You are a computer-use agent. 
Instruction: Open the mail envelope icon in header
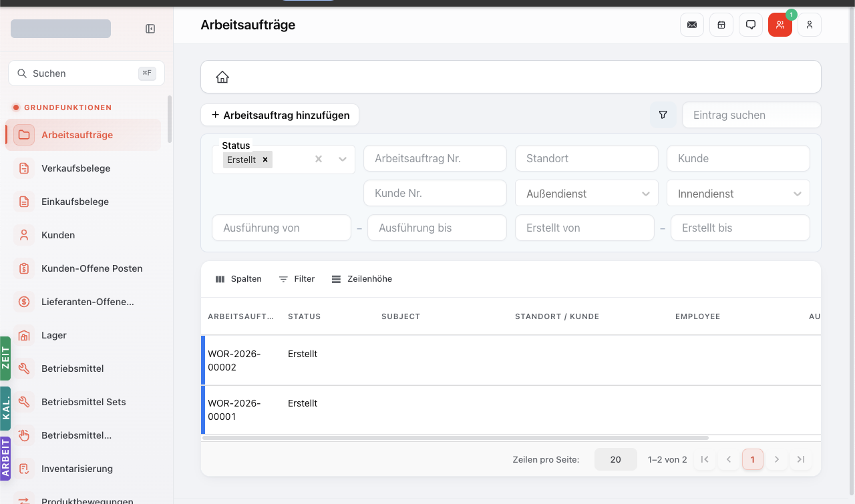692,25
